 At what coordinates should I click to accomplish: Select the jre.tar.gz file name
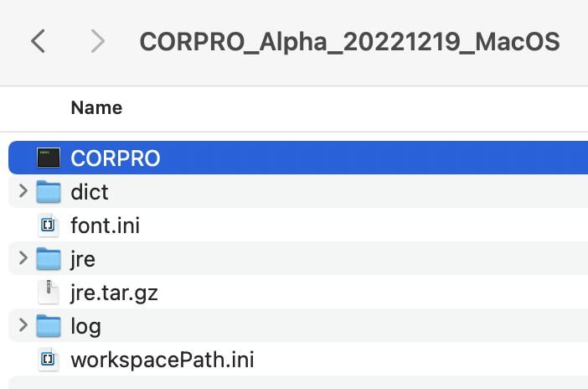114,293
